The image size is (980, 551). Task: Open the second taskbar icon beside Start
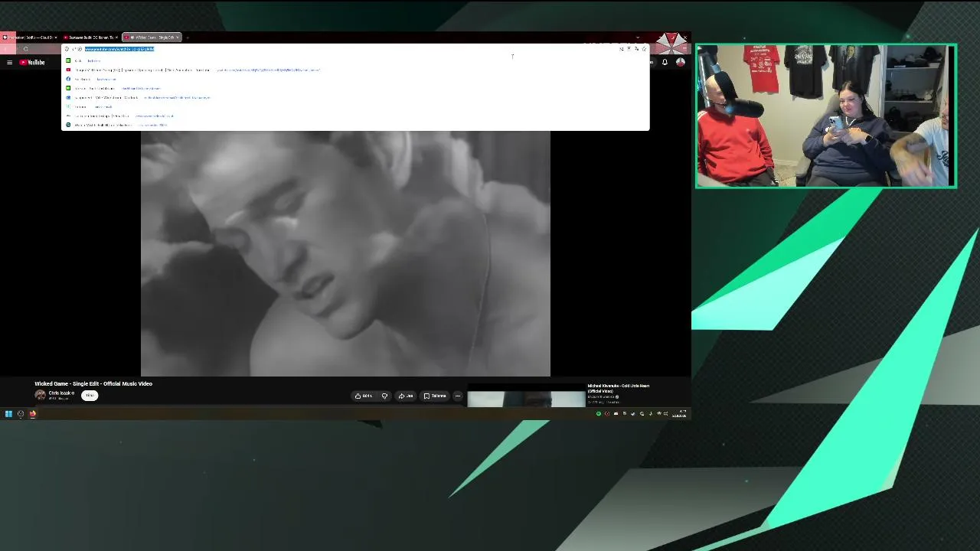click(x=21, y=413)
